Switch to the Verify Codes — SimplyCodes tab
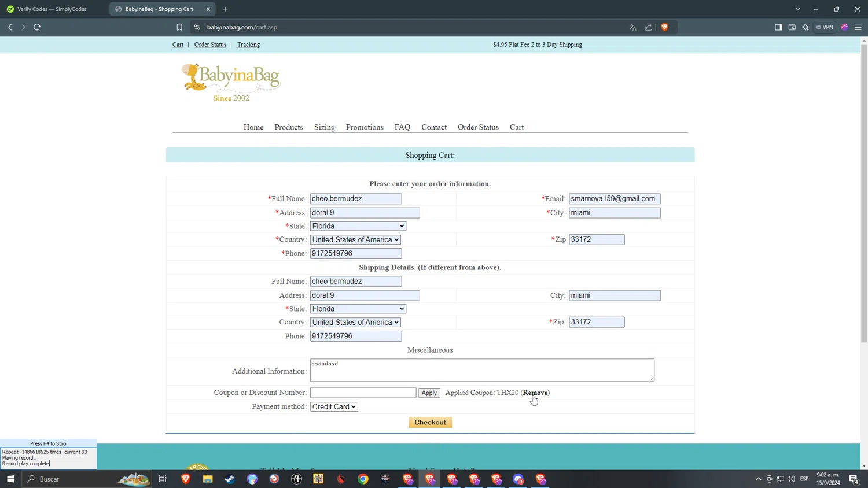 tap(52, 9)
